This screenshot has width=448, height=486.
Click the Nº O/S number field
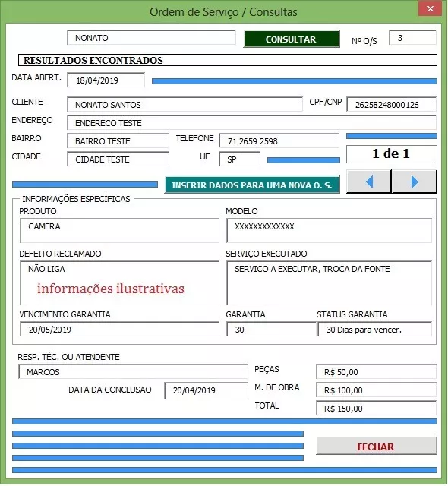(x=412, y=37)
